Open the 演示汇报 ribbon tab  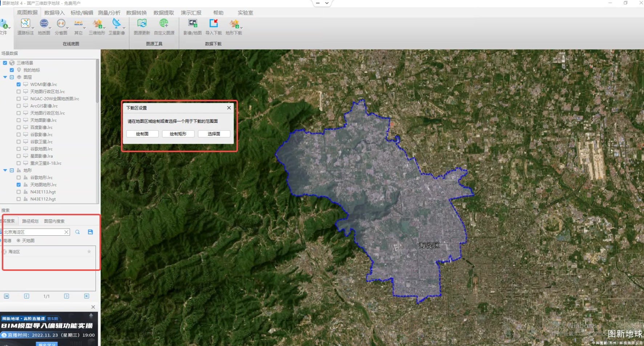coord(191,13)
